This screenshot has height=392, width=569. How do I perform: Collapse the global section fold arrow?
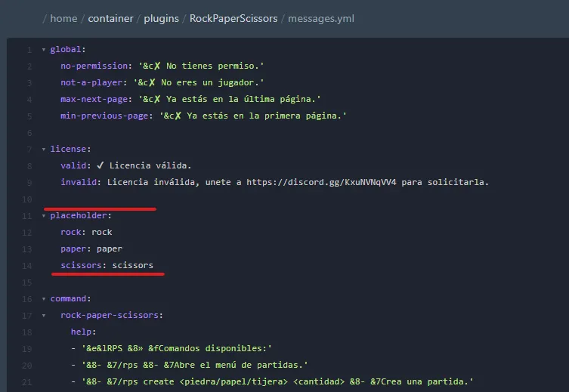[44, 50]
